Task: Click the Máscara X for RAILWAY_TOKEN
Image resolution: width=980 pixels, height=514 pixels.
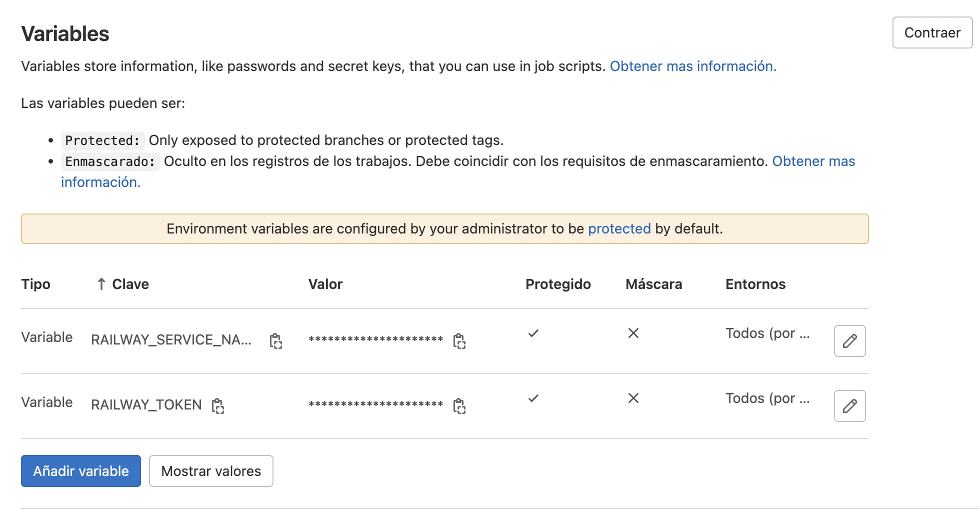Action: (x=633, y=398)
